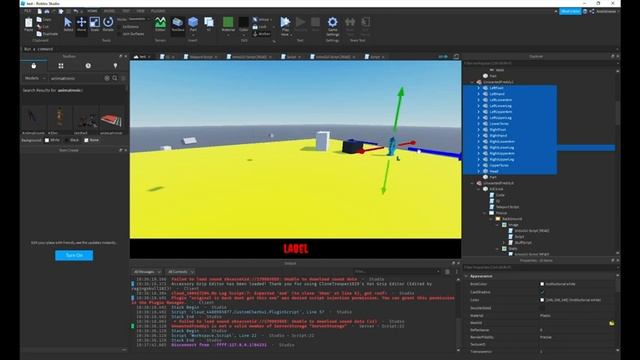Click the Cut icon in Clipboard
The height and width of the screenshot is (360, 640).
click(x=39, y=27)
